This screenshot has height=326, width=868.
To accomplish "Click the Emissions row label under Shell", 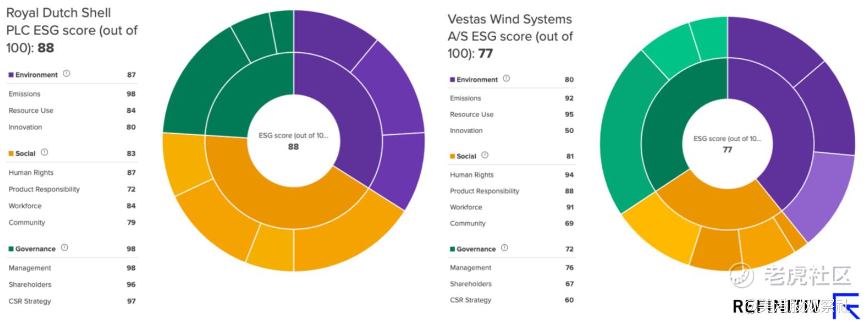I will pos(24,94).
